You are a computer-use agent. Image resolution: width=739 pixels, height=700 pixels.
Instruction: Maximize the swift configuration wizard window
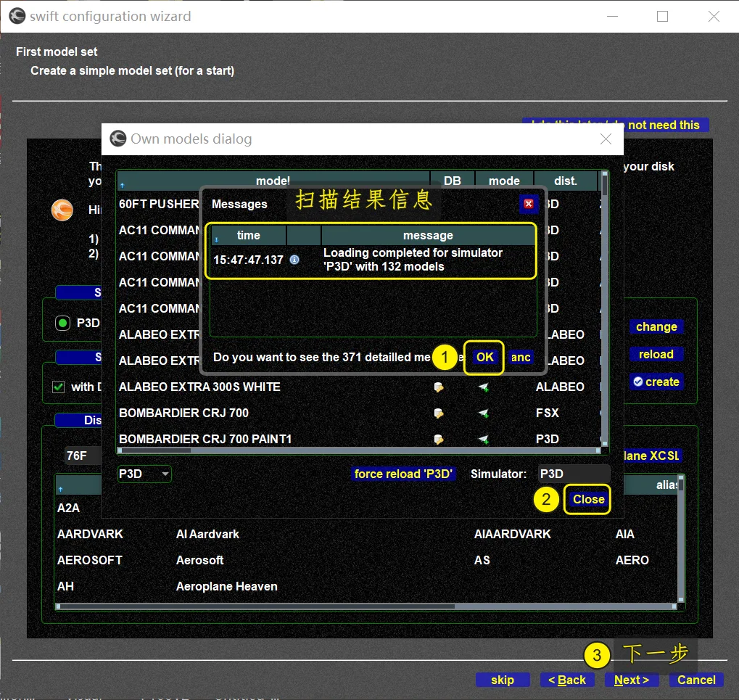[x=662, y=17]
